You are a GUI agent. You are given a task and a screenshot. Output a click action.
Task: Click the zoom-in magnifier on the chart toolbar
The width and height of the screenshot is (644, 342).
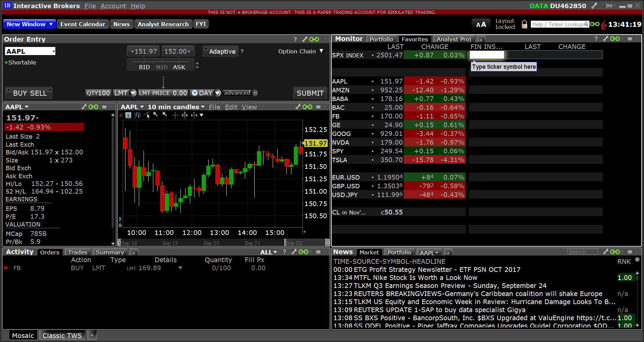[x=155, y=115]
